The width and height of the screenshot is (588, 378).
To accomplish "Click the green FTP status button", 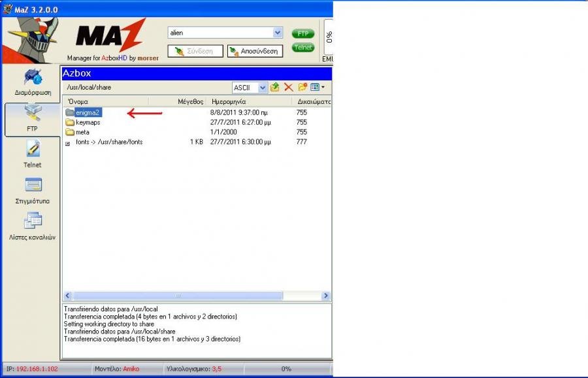I will click(303, 34).
